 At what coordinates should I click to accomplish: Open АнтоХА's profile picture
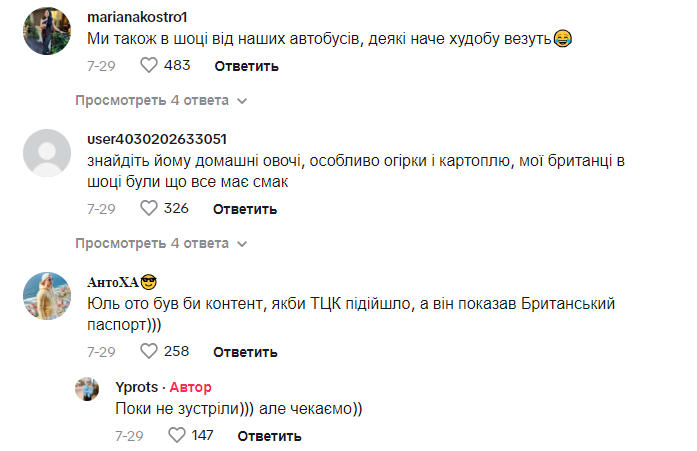46,296
